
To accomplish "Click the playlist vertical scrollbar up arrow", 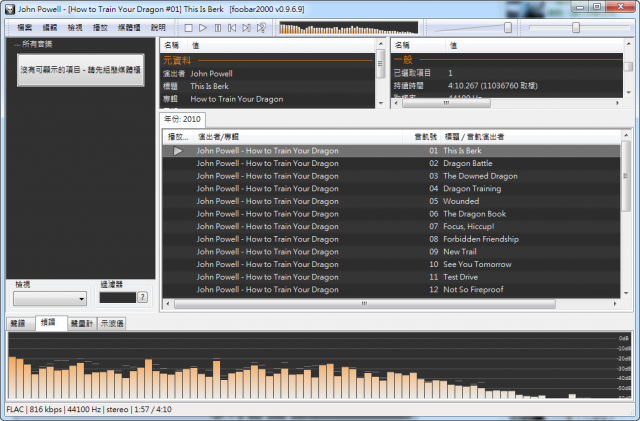I will (x=626, y=135).
